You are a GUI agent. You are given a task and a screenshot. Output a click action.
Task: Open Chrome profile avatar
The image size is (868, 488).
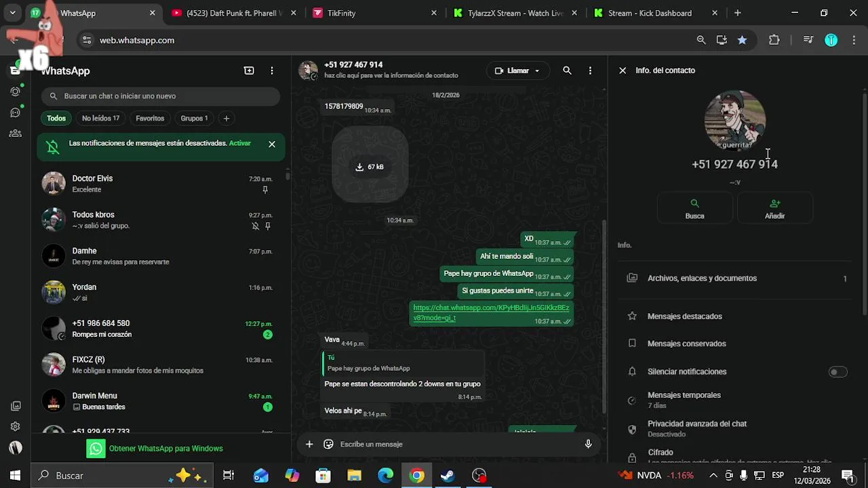coord(831,40)
